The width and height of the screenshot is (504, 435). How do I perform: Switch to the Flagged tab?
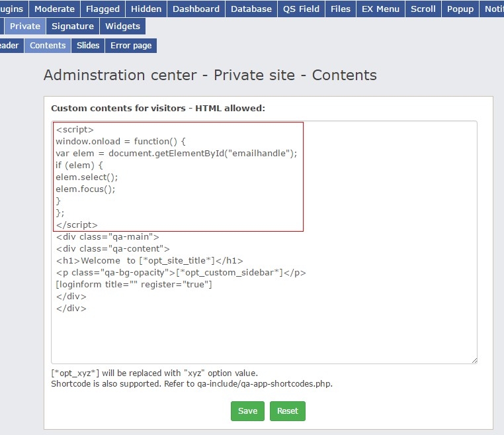[x=103, y=9]
